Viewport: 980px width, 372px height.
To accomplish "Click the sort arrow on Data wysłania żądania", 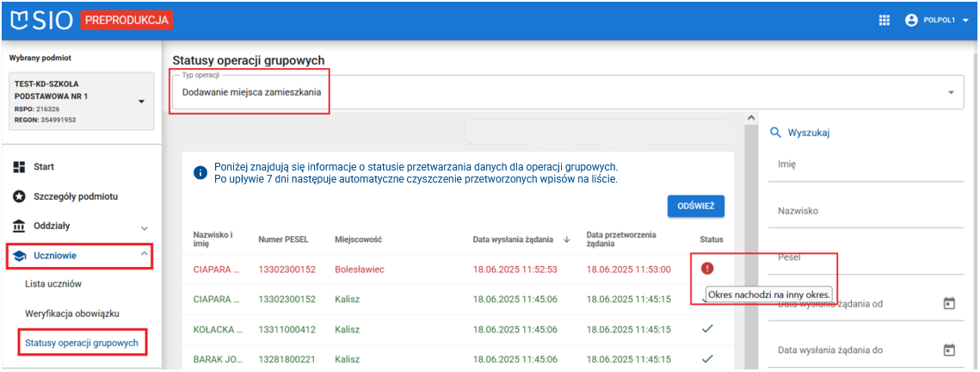I will (566, 239).
